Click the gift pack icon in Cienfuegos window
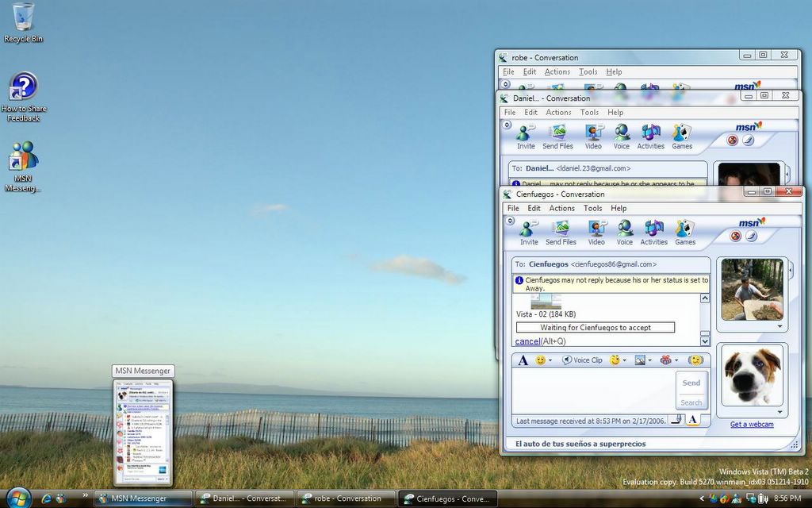 coord(666,360)
